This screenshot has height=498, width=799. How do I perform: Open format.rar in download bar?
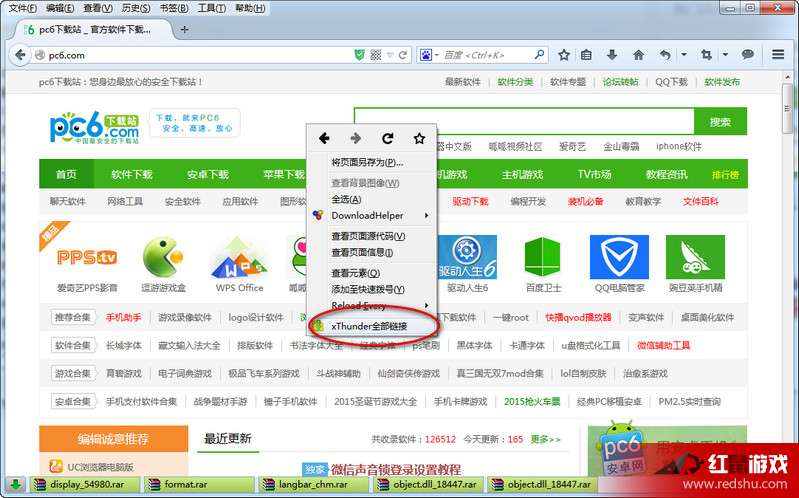point(199,484)
